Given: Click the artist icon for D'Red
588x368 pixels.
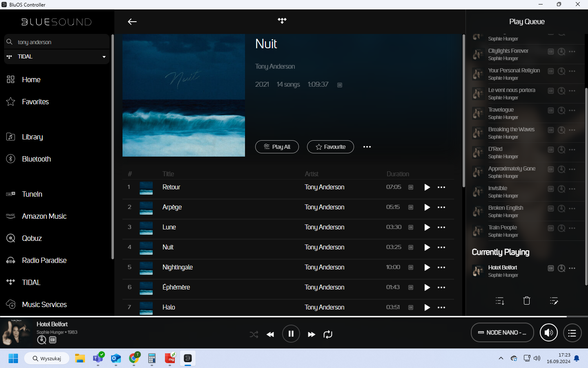Looking at the screenshot, I should pyautogui.click(x=561, y=150).
